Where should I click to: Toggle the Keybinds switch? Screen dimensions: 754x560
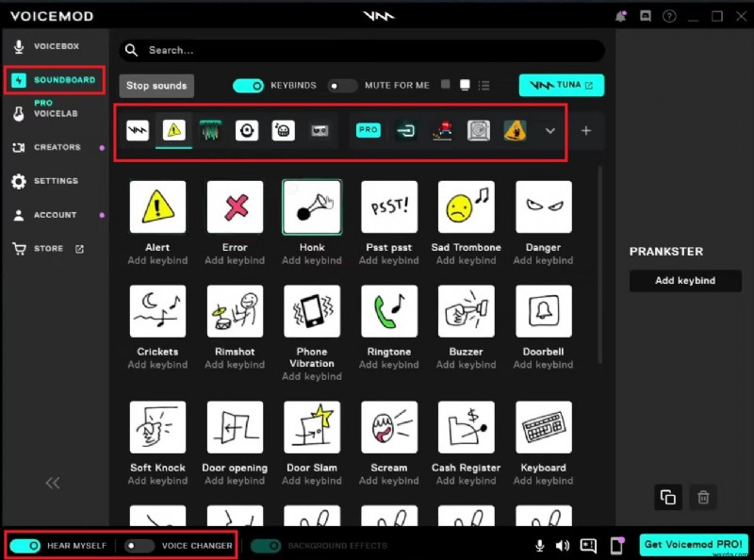click(248, 86)
